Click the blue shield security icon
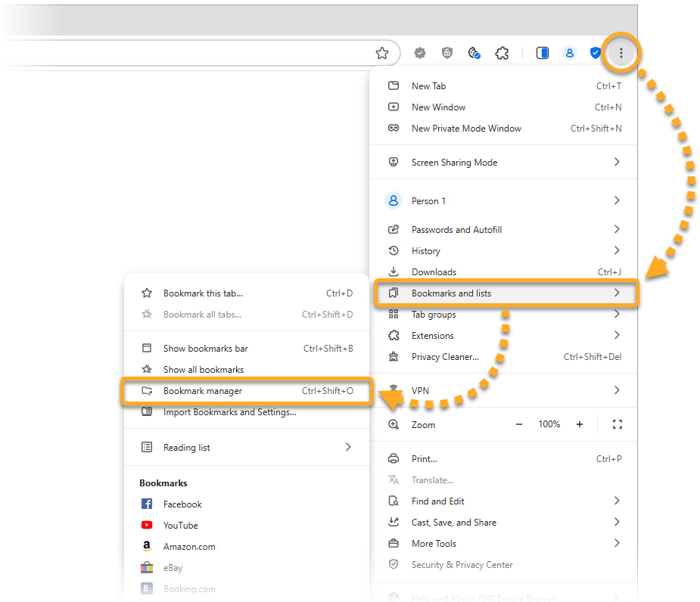 [x=595, y=53]
